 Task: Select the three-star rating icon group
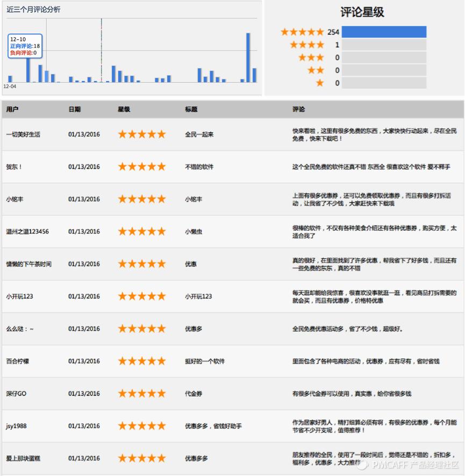click(x=312, y=58)
